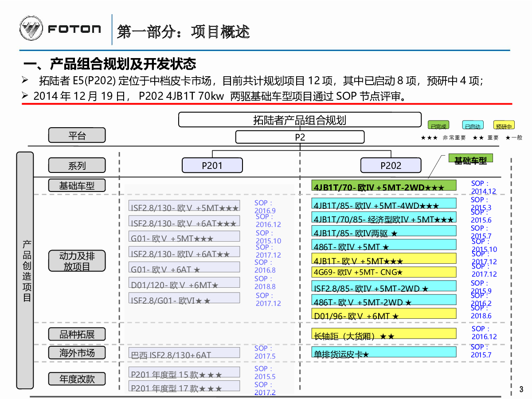Select heading 一、产品组合规划及开发状态

110,64
